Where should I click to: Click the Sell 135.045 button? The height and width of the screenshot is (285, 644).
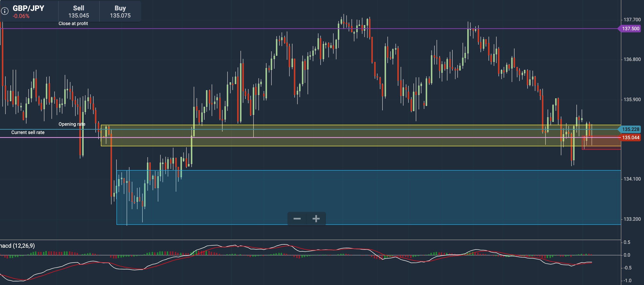pos(79,12)
